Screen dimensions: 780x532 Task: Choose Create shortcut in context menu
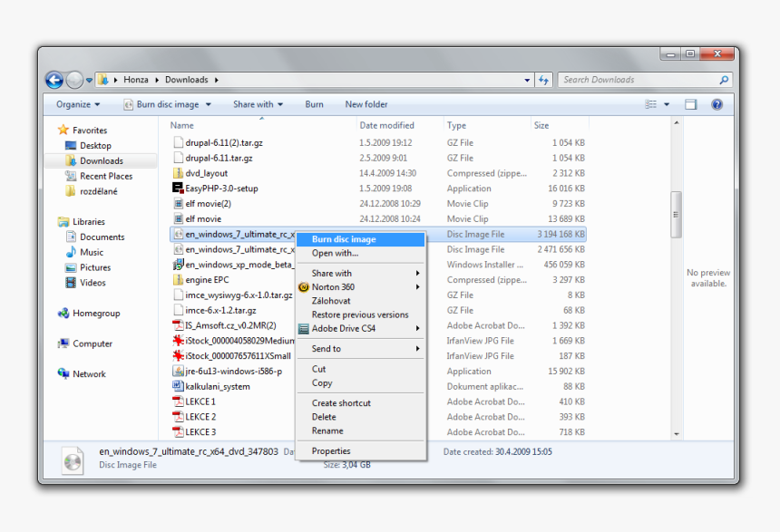tap(361, 402)
